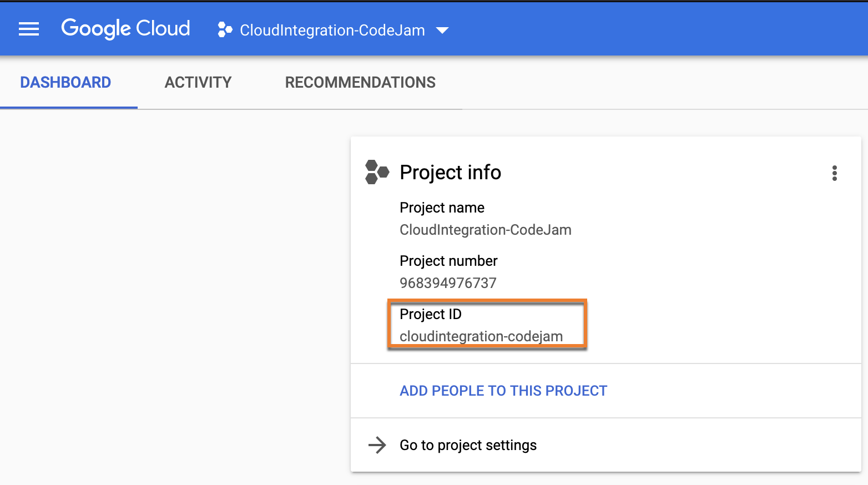Image resolution: width=868 pixels, height=485 pixels.
Task: Select the project number 968394976737
Action: (x=448, y=283)
